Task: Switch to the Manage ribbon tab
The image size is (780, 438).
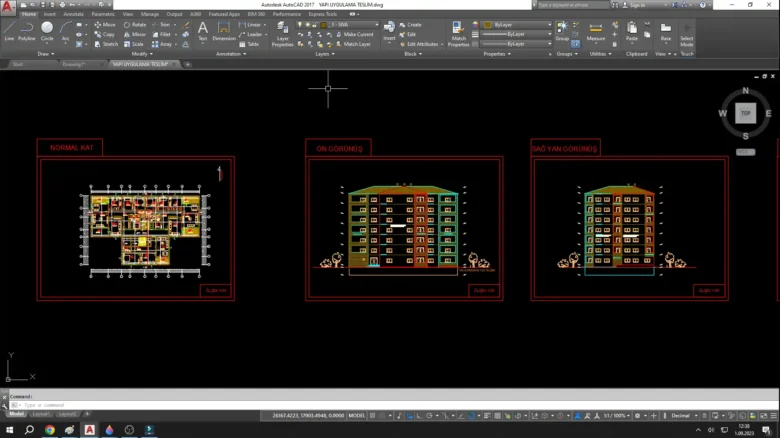Action: (150, 14)
